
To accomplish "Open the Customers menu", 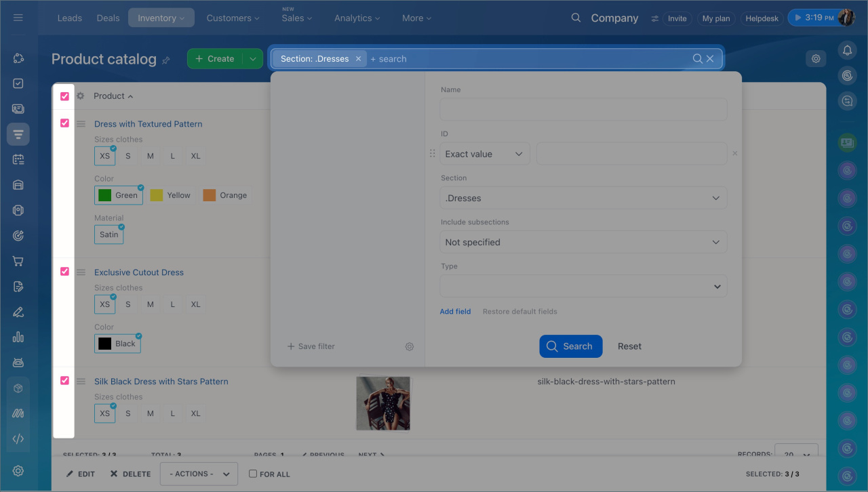I will 233,18.
